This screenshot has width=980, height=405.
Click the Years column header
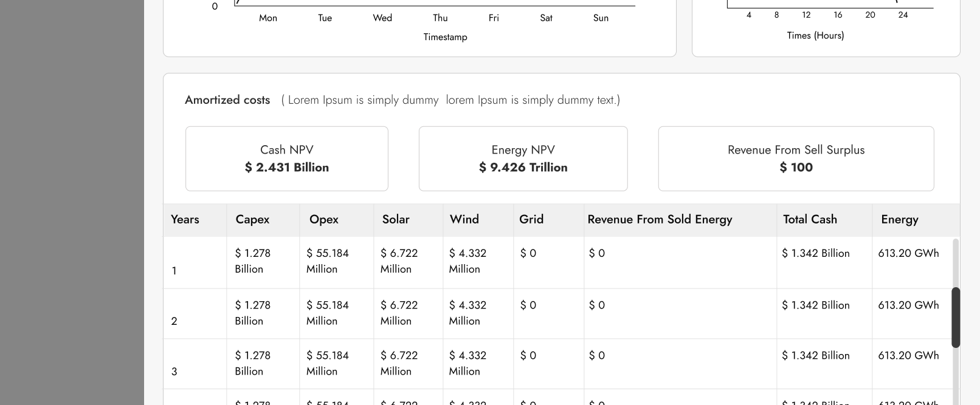185,219
